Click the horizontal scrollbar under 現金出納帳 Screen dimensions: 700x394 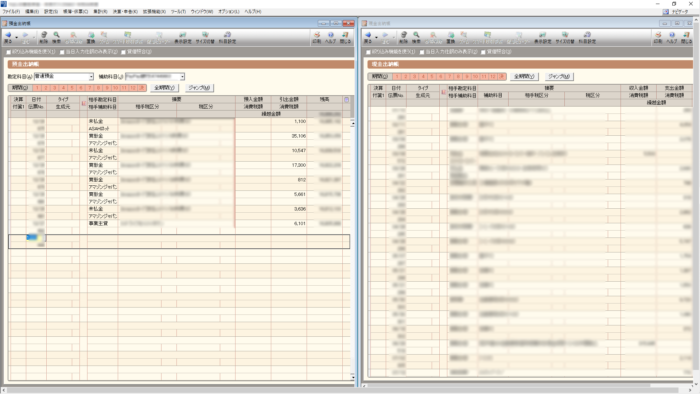click(x=528, y=385)
